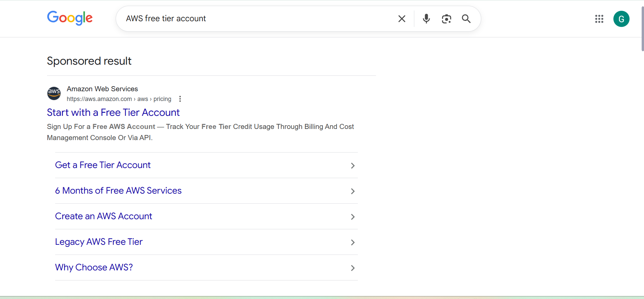Open the Google account avatar G
Viewport: 644px width, 299px height.
click(x=621, y=19)
